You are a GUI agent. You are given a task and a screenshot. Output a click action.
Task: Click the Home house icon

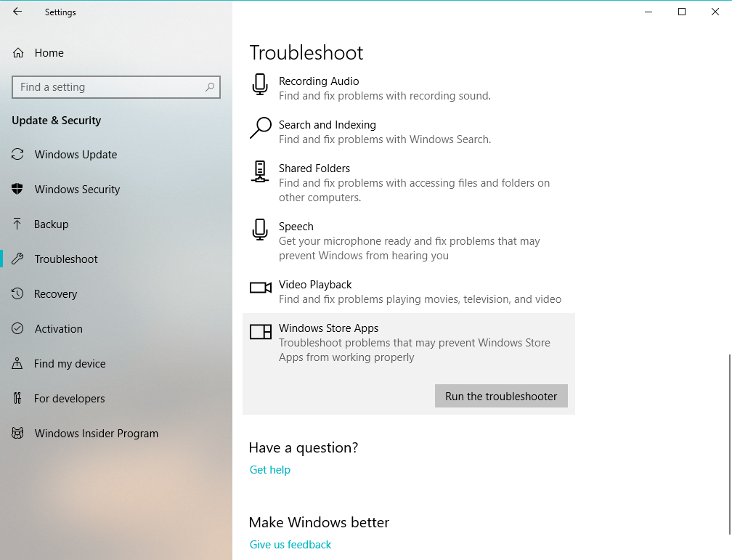point(18,53)
